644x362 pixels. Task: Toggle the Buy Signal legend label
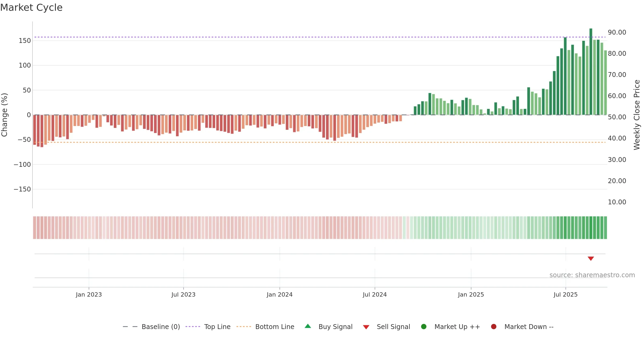[x=335, y=327]
